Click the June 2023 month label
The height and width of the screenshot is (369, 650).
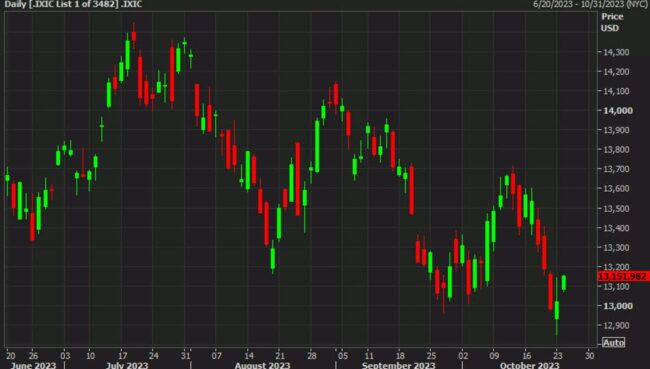33,365
